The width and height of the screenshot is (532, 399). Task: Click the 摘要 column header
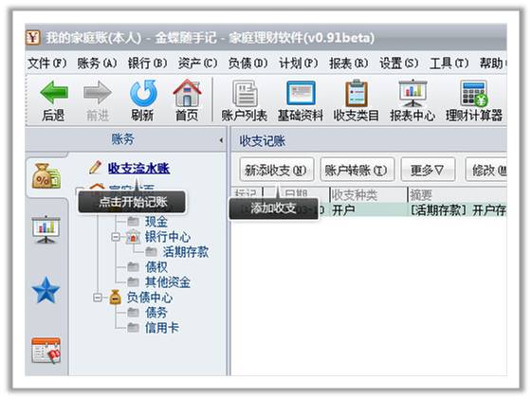coord(457,194)
